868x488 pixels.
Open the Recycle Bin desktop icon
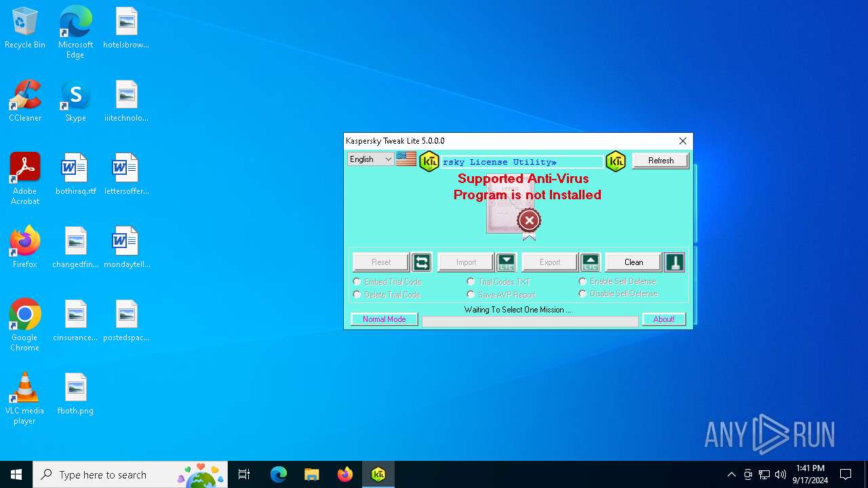point(25,28)
